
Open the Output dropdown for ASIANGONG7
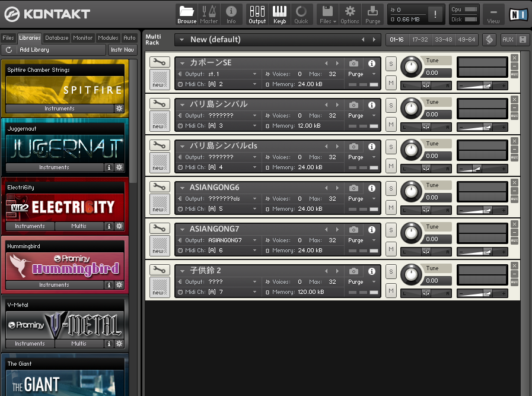click(254, 240)
